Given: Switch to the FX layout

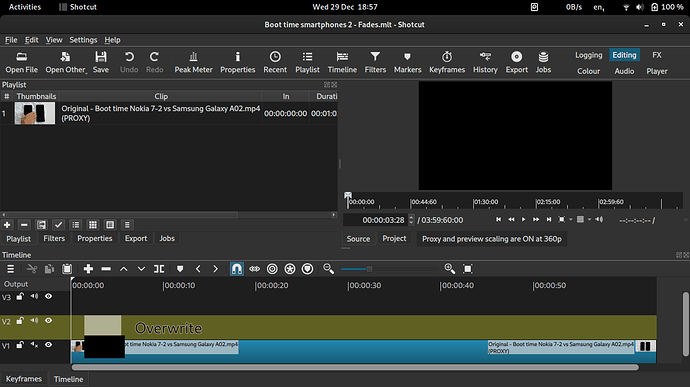Looking at the screenshot, I should click(x=657, y=55).
